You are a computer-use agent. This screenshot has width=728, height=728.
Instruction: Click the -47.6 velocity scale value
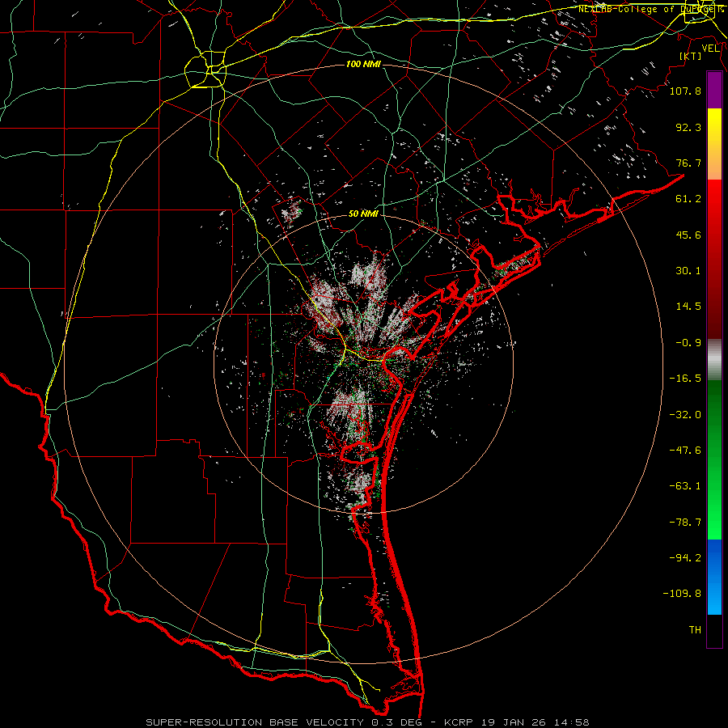(685, 451)
